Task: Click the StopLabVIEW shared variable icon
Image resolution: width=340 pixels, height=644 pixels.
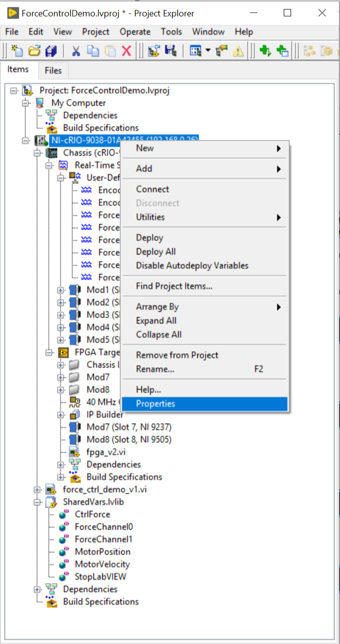Action: coord(64,577)
